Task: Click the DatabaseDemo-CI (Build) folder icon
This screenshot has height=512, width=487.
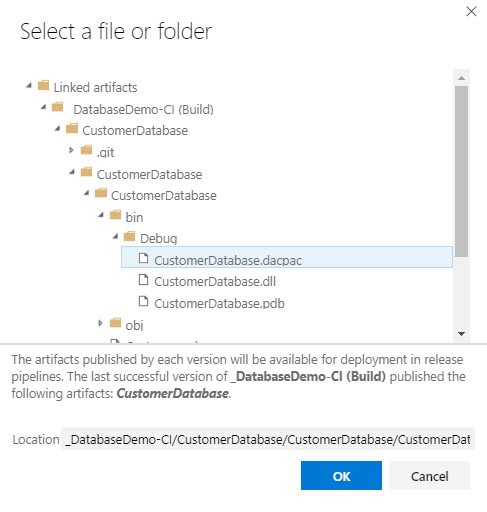Action: [x=58, y=107]
